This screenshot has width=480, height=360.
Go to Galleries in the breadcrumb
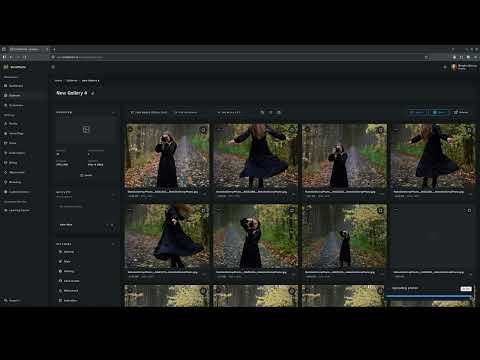72,81
